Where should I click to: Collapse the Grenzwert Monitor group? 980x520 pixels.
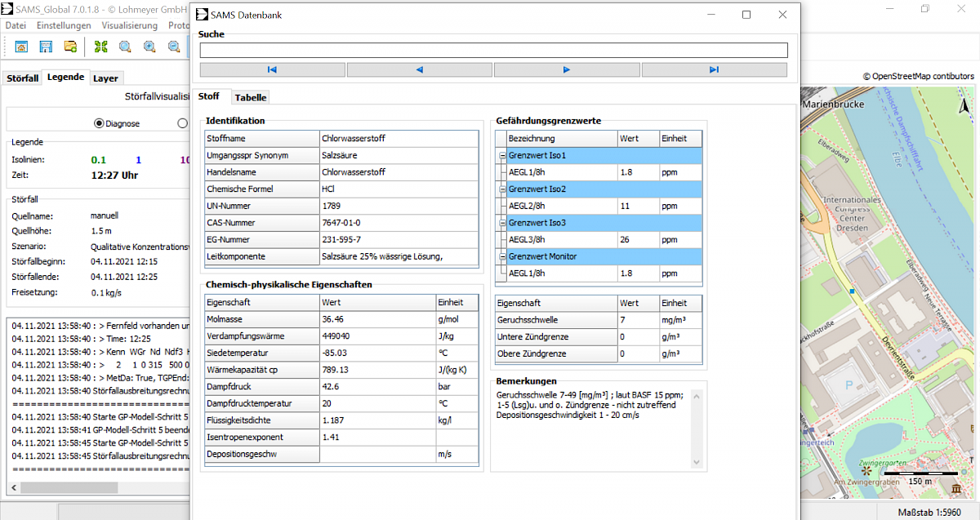point(502,257)
